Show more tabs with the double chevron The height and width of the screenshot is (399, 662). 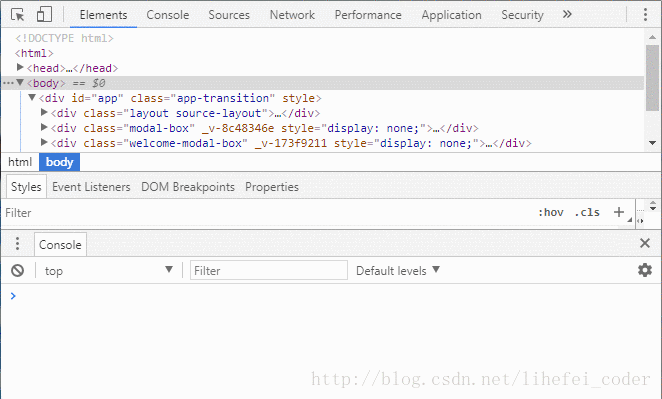(567, 14)
